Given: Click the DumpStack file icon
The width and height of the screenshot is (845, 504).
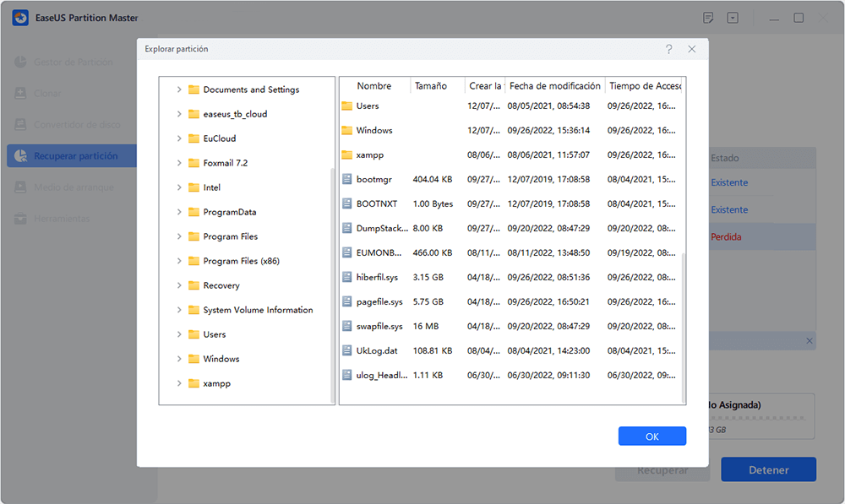Looking at the screenshot, I should point(347,228).
